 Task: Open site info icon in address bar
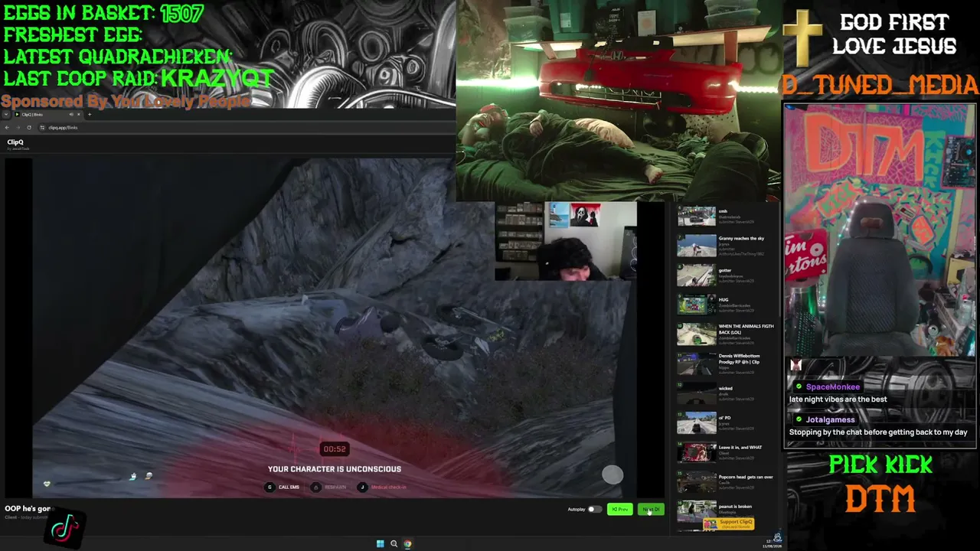pyautogui.click(x=43, y=127)
